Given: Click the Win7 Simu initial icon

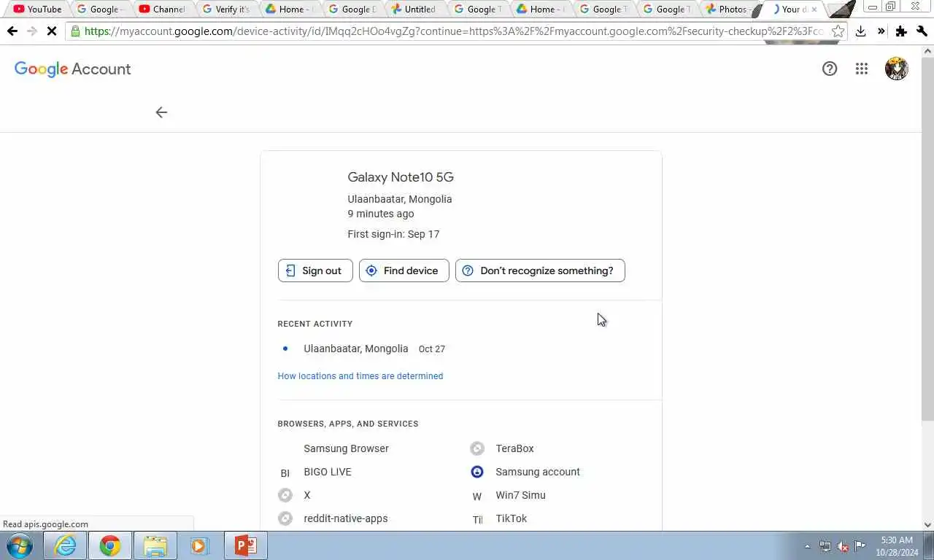Looking at the screenshot, I should click(477, 497).
